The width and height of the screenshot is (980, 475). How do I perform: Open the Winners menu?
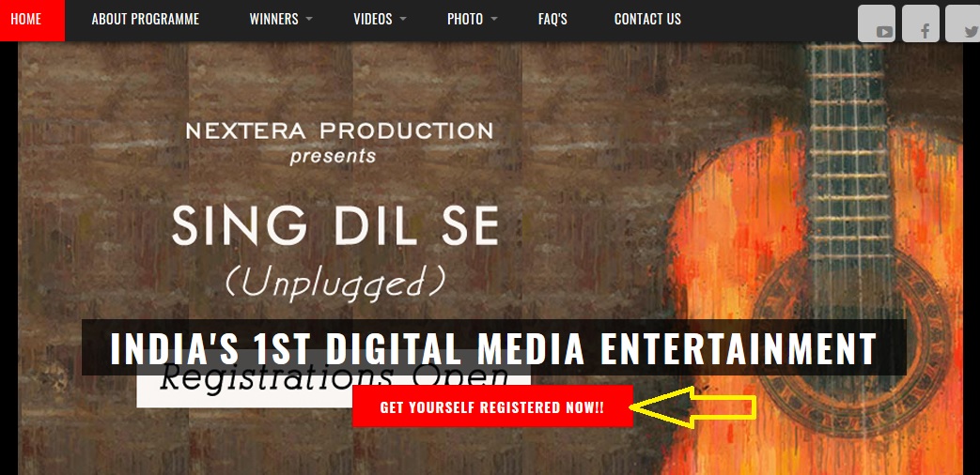pos(273,20)
